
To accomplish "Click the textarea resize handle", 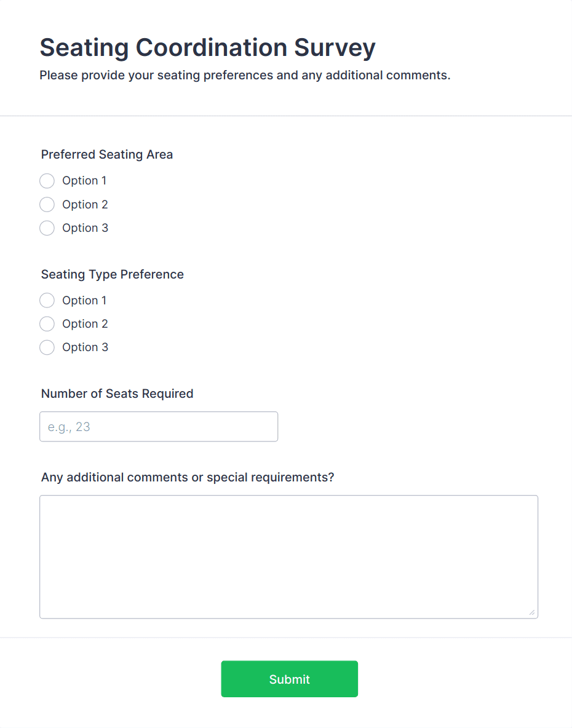I will pyautogui.click(x=533, y=612).
